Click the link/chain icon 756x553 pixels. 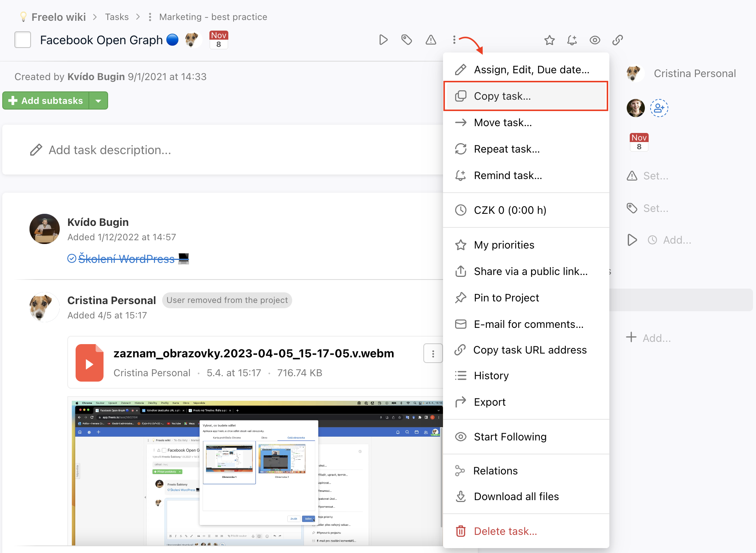(619, 40)
